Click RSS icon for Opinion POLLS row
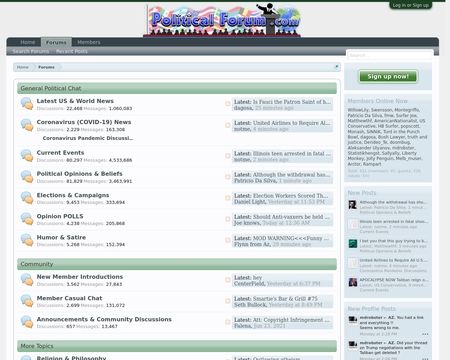This screenshot has width=450, height=360. 228,219
